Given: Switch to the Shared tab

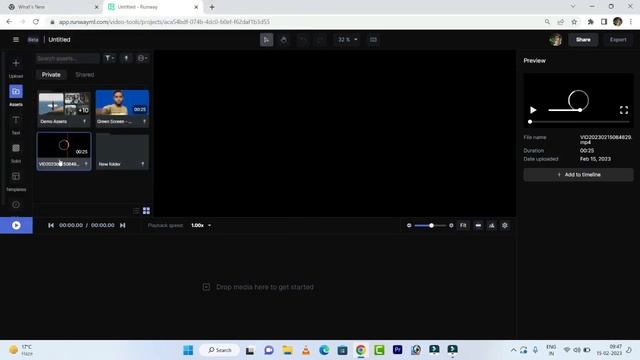Looking at the screenshot, I should tap(85, 75).
